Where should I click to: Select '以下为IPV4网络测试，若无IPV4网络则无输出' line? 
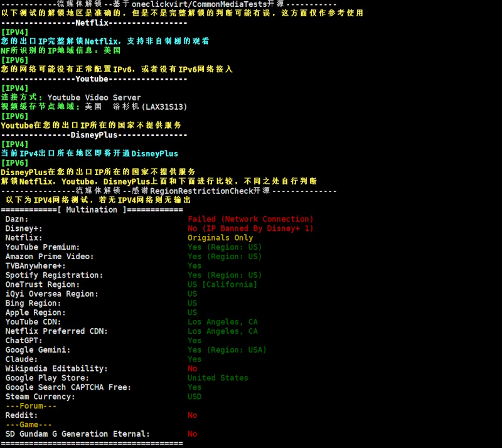pos(99,200)
